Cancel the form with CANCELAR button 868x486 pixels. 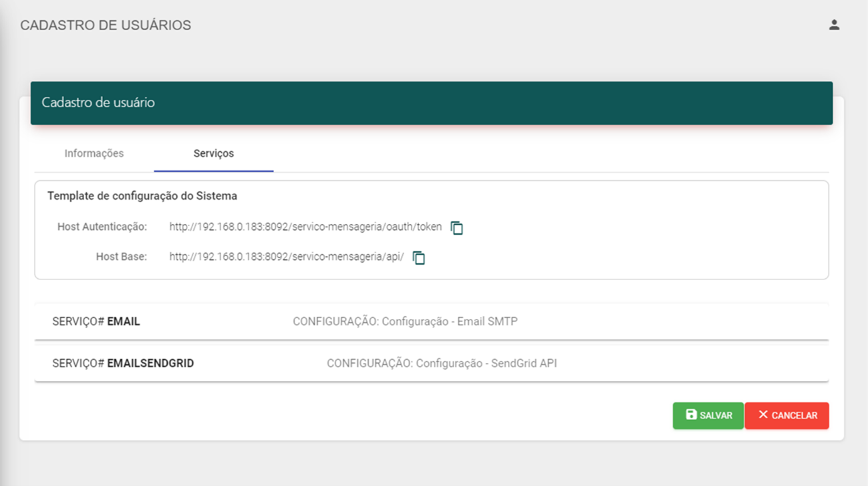coord(787,416)
